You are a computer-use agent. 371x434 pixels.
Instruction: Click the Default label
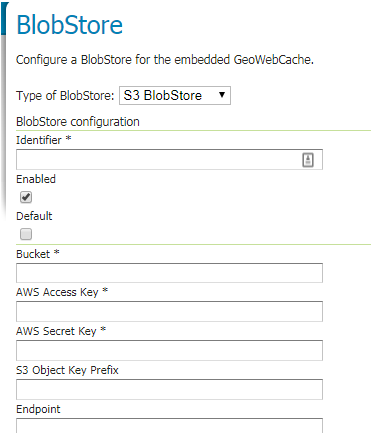point(34,216)
